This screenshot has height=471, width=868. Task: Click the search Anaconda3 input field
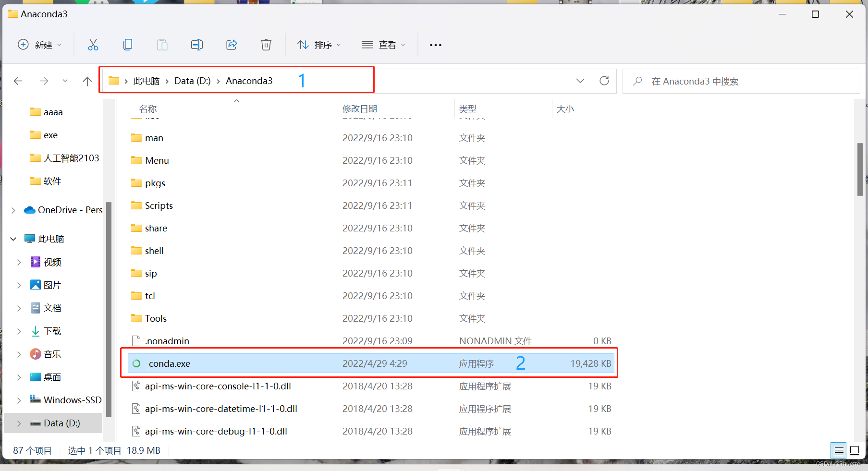pos(741,81)
